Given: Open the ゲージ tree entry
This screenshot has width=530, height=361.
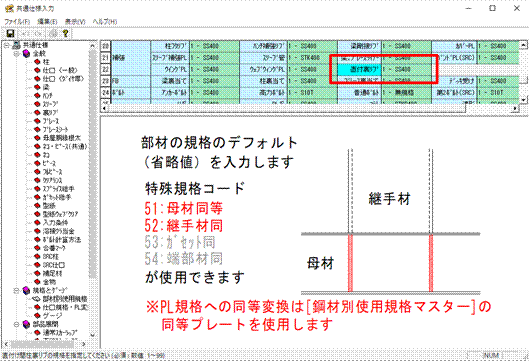Looking at the screenshot, I should point(52,316).
